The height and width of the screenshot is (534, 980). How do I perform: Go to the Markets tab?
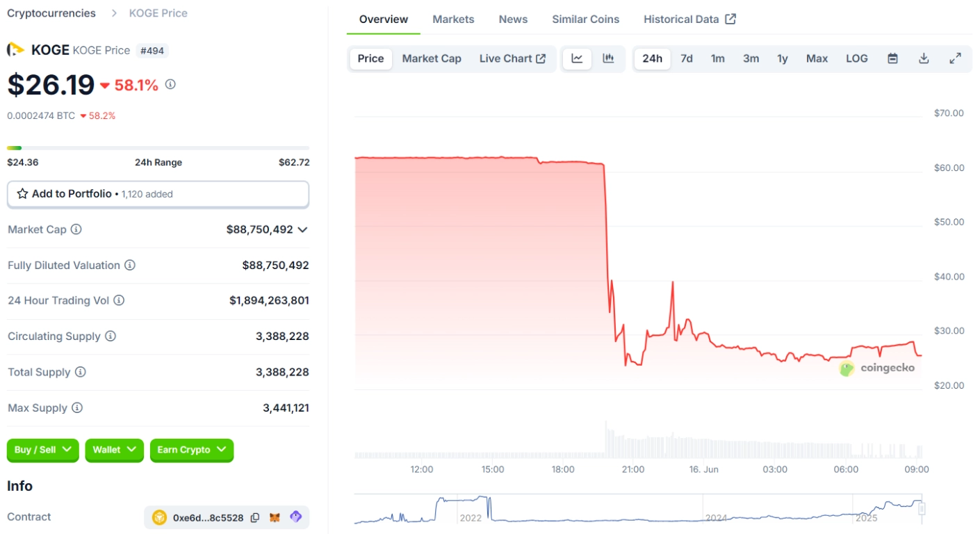click(453, 19)
